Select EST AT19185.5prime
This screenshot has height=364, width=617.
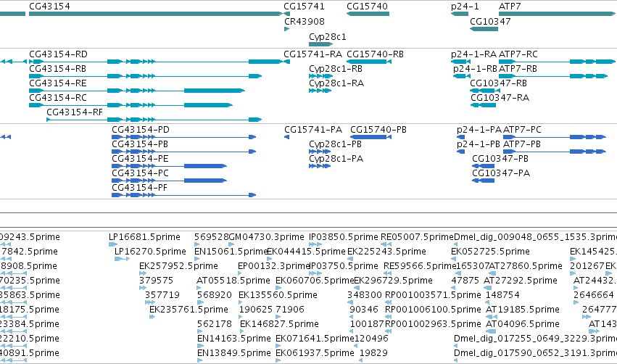pyautogui.click(x=523, y=310)
